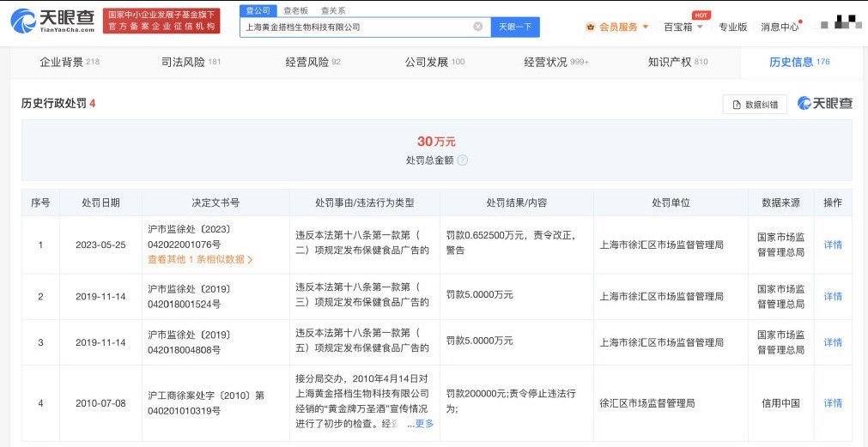Click data source 信用中国
This screenshot has height=447, width=868.
click(780, 403)
